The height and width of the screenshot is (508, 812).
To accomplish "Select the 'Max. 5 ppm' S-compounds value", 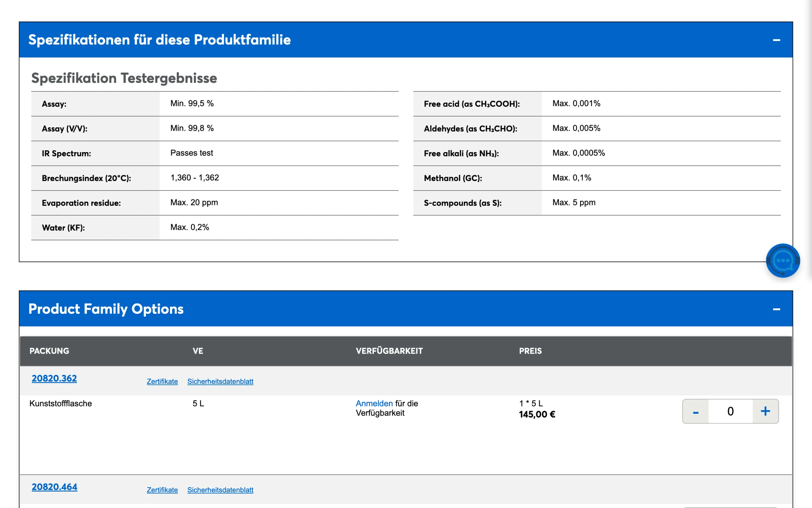I will click(x=574, y=203).
